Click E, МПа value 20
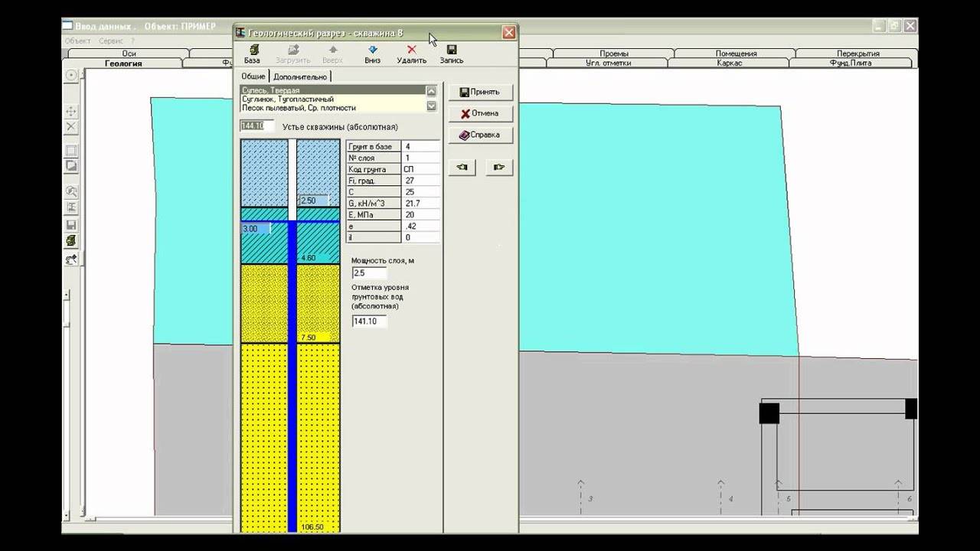The image size is (980, 551). coord(420,215)
